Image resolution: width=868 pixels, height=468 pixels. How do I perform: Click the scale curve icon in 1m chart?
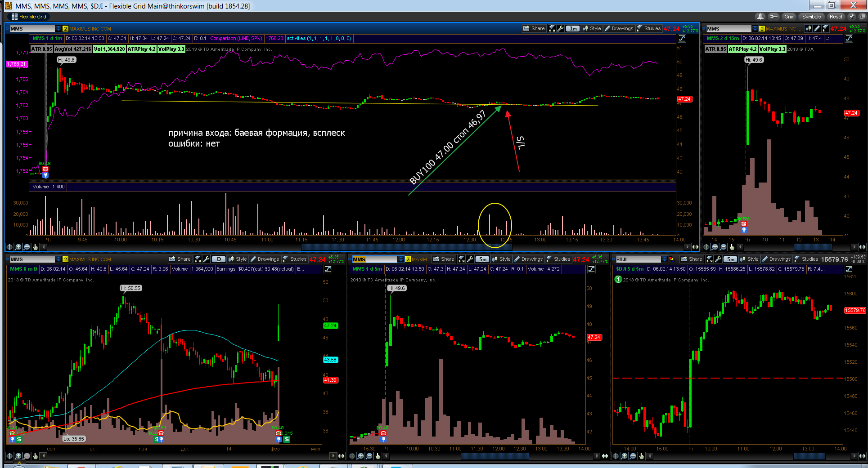[682, 39]
